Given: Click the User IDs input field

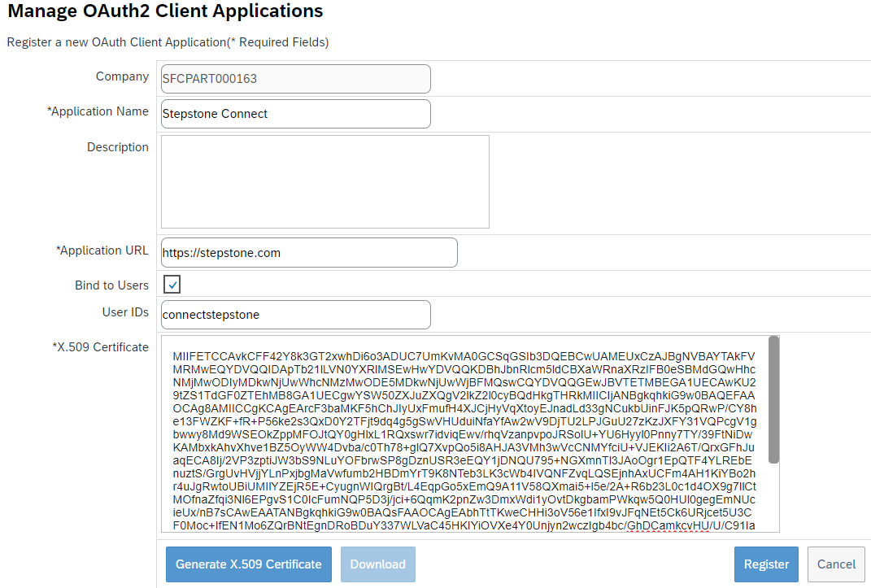Looking at the screenshot, I should (295, 314).
